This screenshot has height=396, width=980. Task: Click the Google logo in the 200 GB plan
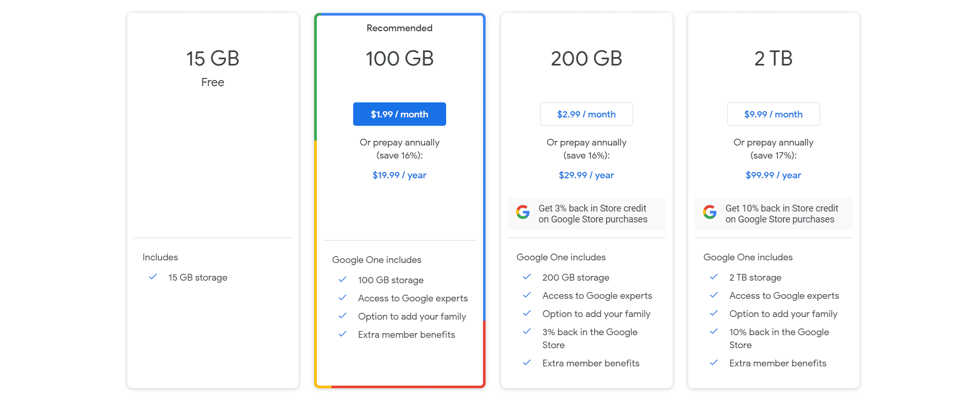[x=523, y=212]
